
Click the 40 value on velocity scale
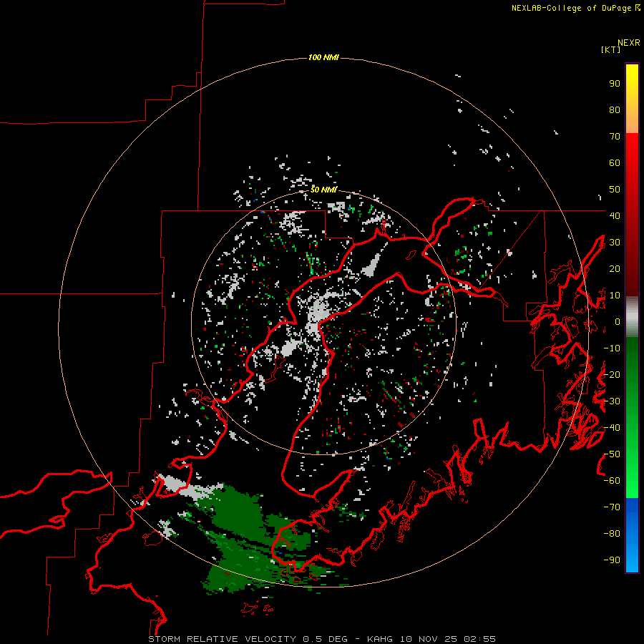coord(615,216)
